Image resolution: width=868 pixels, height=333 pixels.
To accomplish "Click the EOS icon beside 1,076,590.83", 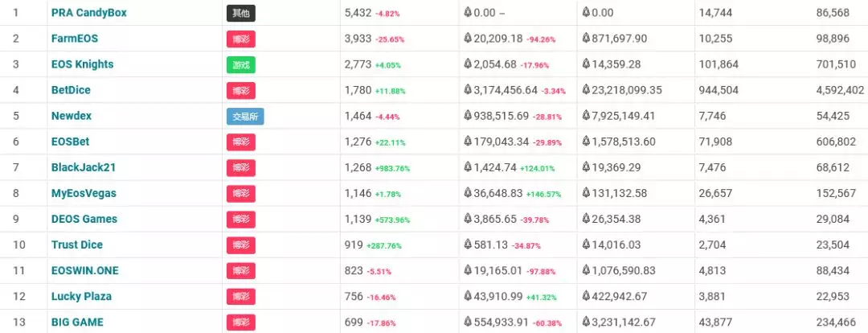I will (x=586, y=270).
